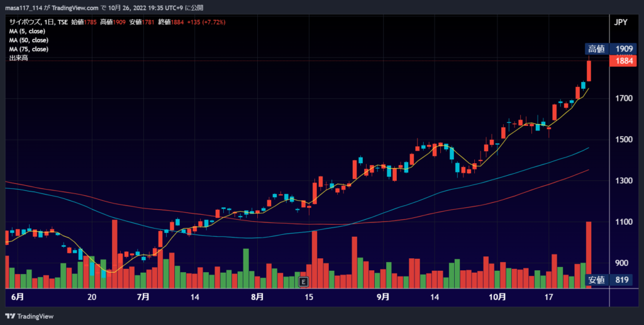
Task: Click the current price label 1884
Action: (x=623, y=61)
